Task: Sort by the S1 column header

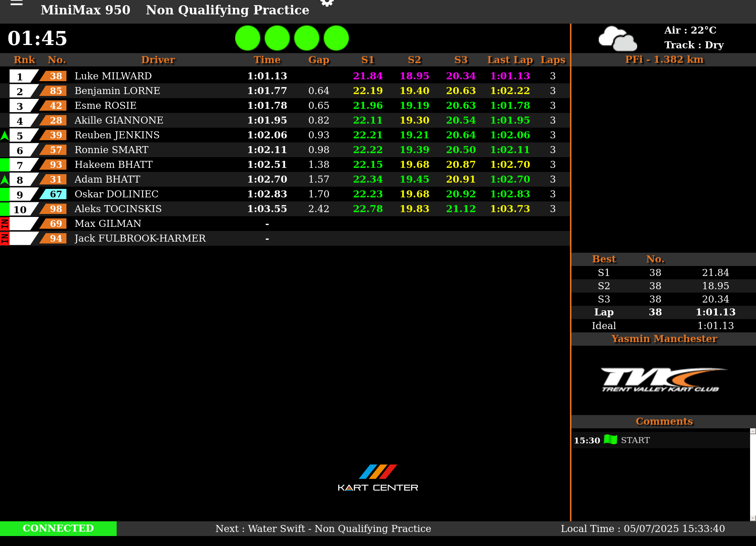Action: pyautogui.click(x=368, y=60)
